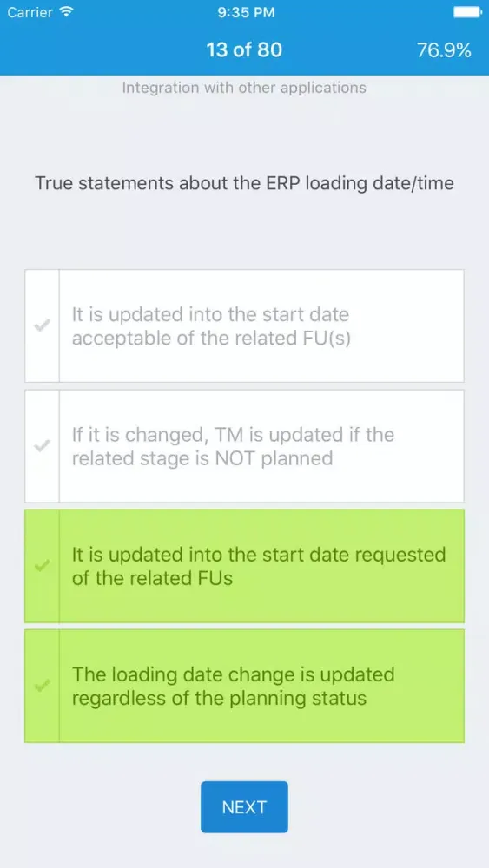Tick checkmark beside 'start date acceptable' answer

pos(42,325)
